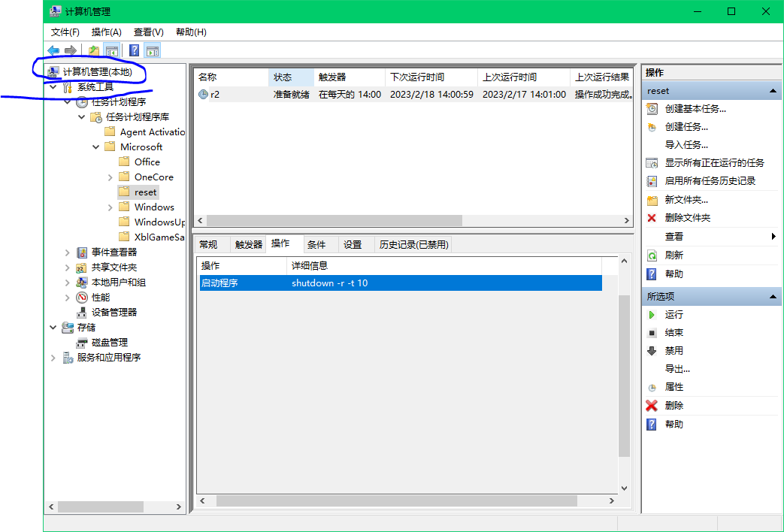This screenshot has height=532, width=784.
Task: Click the Services and Applications (服务和应用程序) icon
Action: tap(68, 358)
